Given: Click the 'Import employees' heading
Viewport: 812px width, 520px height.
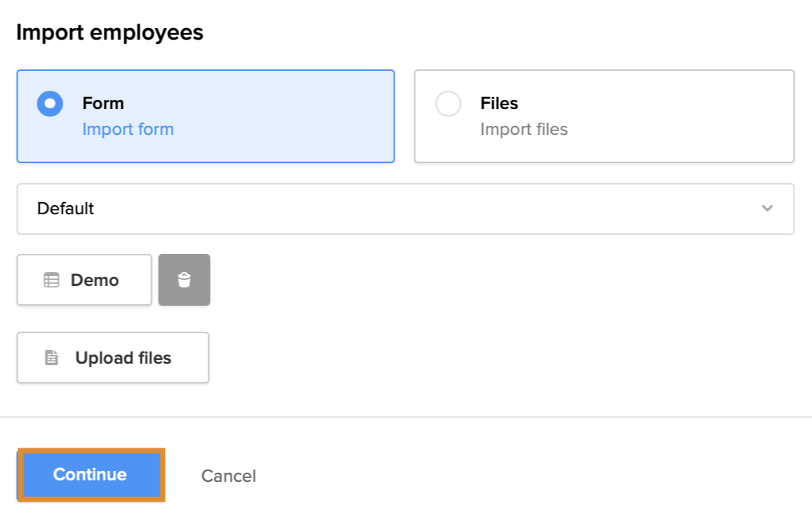Looking at the screenshot, I should coord(109,33).
